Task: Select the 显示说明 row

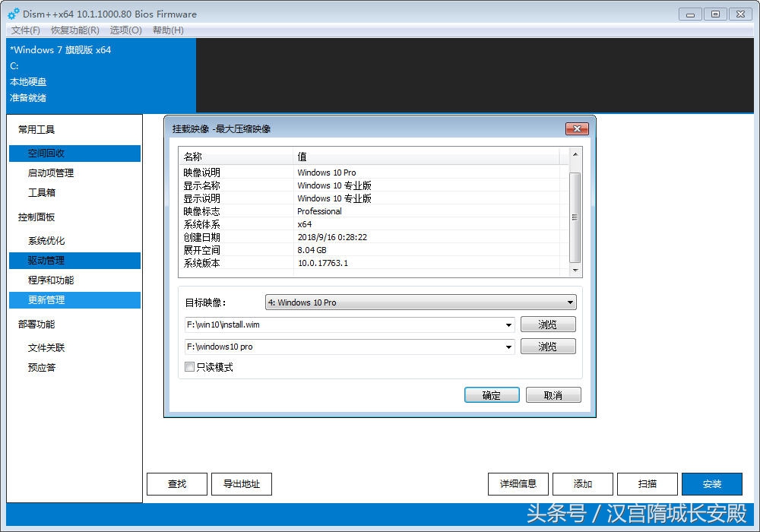Action: (374, 198)
